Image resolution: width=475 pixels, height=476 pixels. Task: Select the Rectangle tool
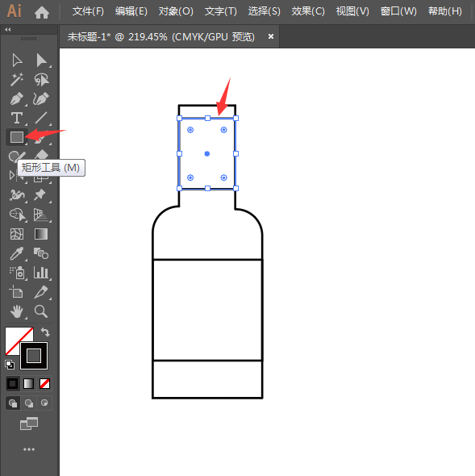(17, 137)
